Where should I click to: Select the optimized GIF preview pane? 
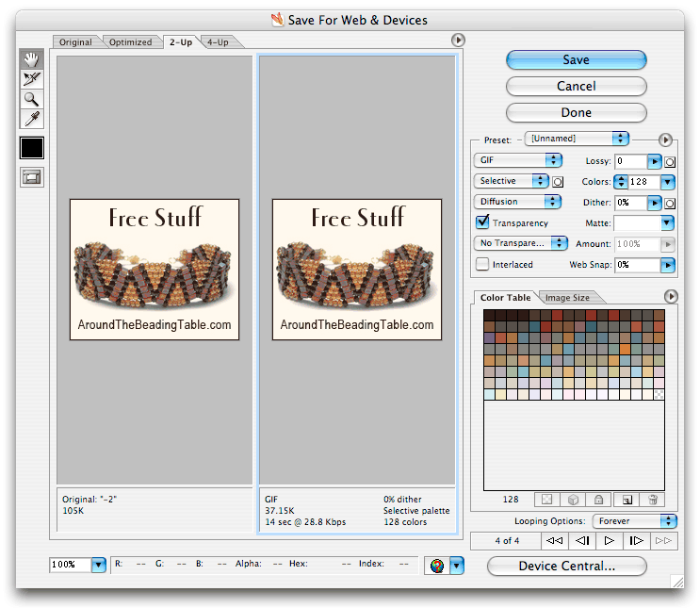(x=357, y=270)
